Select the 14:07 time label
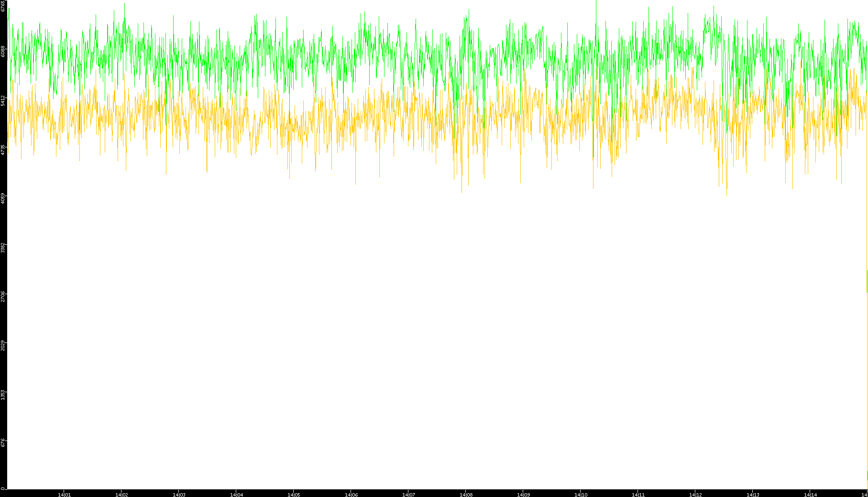Image resolution: width=868 pixels, height=497 pixels. [408, 495]
